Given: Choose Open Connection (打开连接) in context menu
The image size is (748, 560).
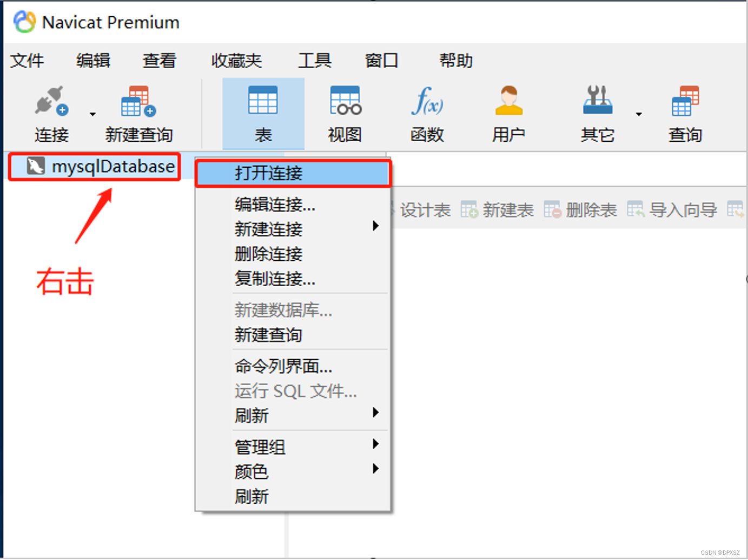Looking at the screenshot, I should (x=293, y=174).
